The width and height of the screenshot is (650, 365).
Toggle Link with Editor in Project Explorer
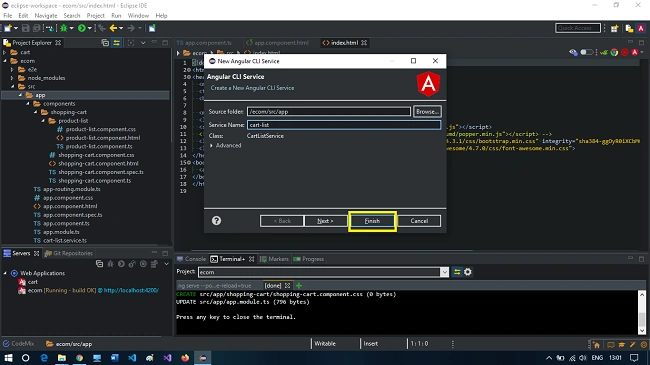(116, 43)
